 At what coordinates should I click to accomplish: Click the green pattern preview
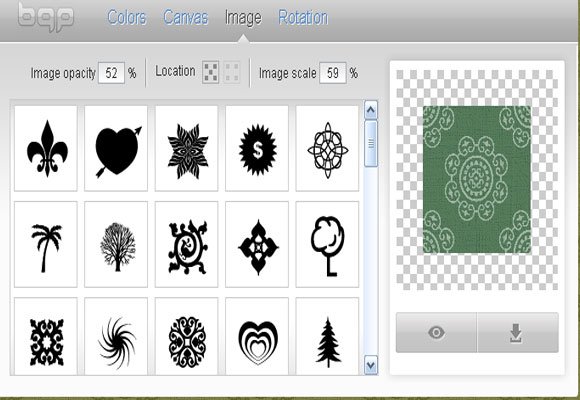(x=477, y=179)
